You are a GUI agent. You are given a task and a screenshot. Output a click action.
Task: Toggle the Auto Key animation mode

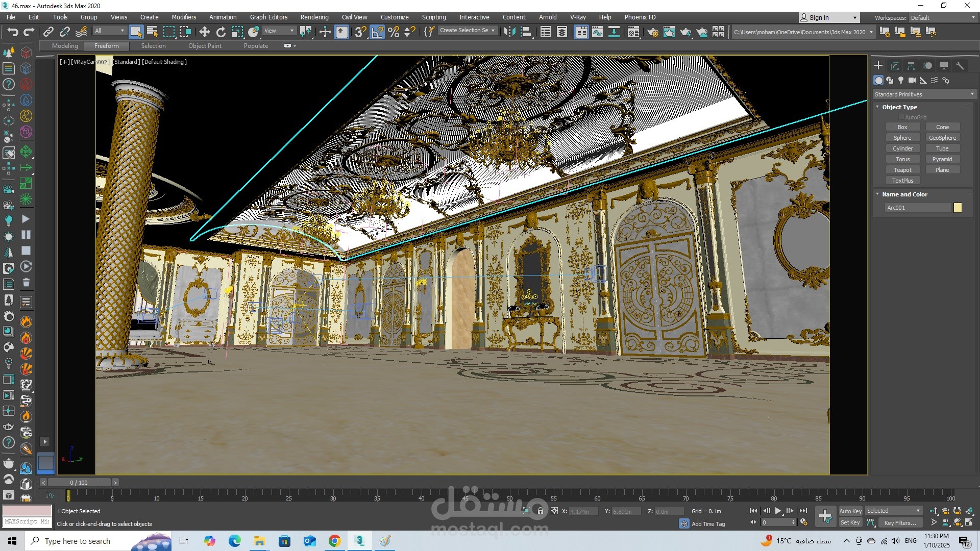(x=850, y=511)
